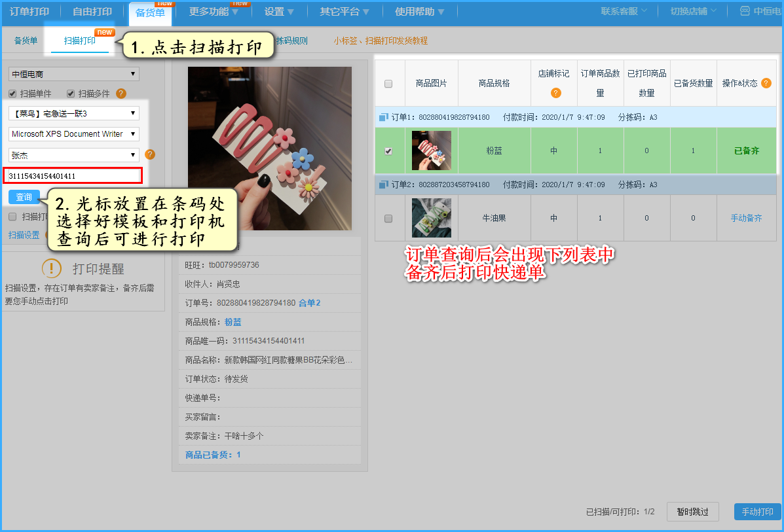Open the 联系客服 dropdown
784x532 pixels.
pos(624,11)
